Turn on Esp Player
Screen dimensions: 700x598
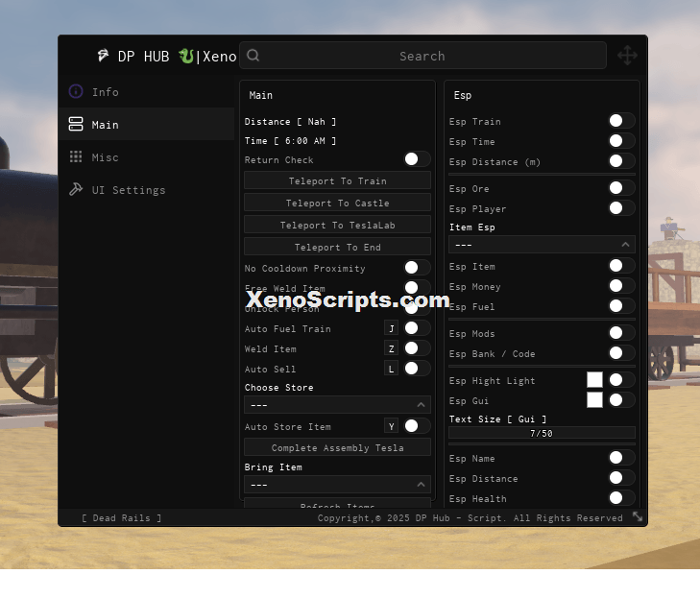click(x=622, y=207)
